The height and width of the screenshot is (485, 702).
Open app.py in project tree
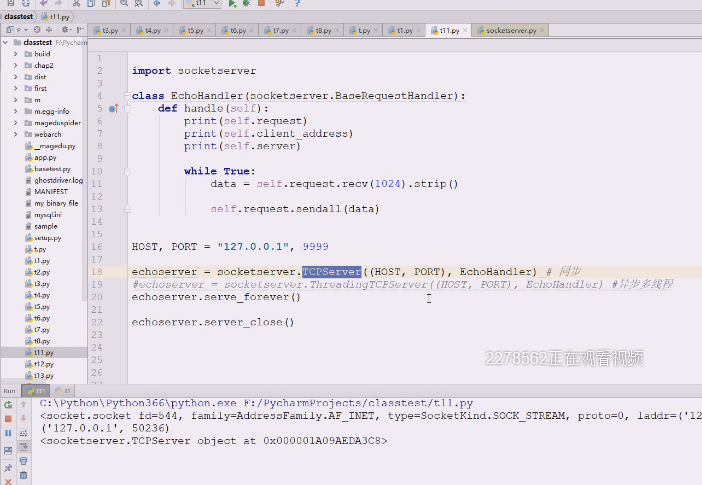tap(45, 158)
